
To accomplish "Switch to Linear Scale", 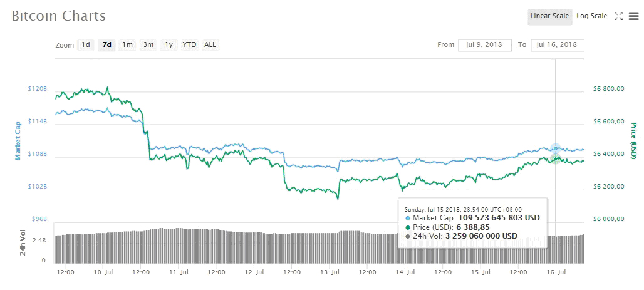I will coord(549,16).
